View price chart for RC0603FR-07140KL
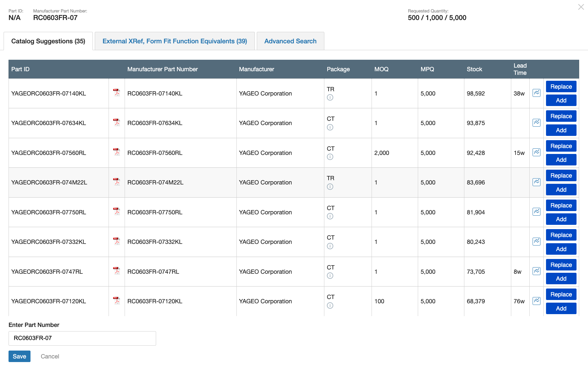This screenshot has height=365, width=588. (x=537, y=93)
